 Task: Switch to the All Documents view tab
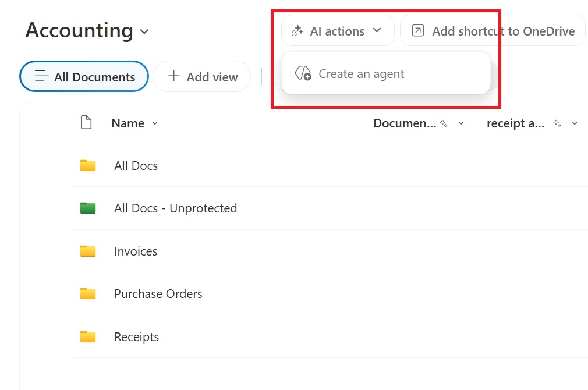[x=84, y=76]
